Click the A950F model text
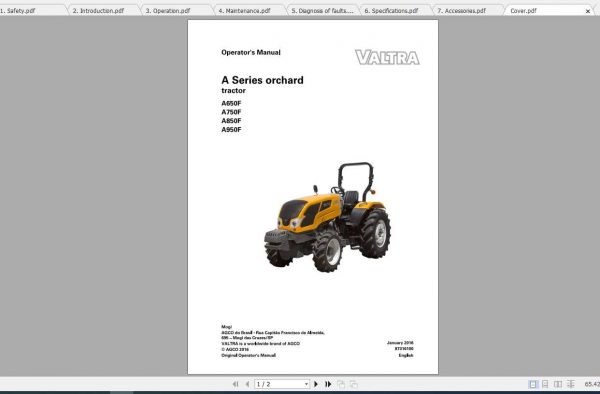This screenshot has width=600, height=394. coord(231,130)
